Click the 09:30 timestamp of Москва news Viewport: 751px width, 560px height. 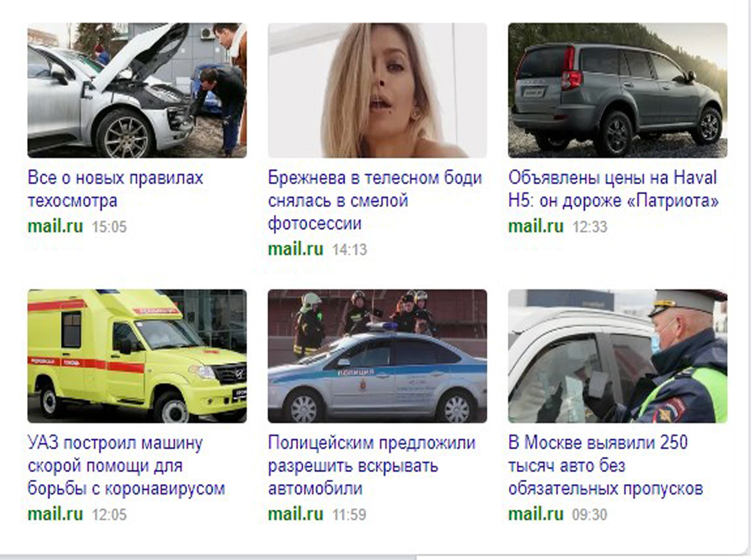(590, 514)
